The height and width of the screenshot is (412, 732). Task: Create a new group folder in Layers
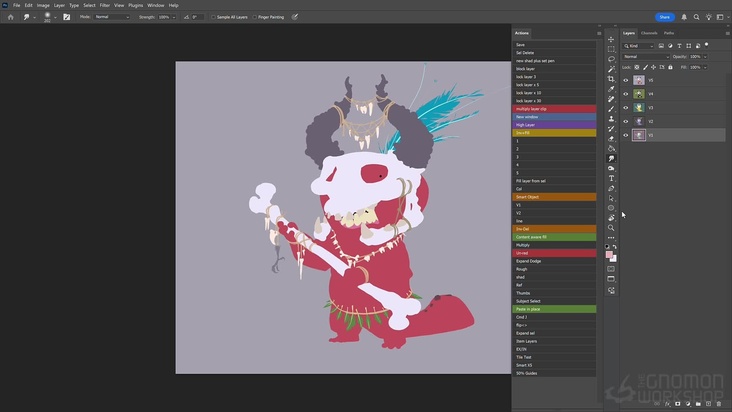(698, 404)
